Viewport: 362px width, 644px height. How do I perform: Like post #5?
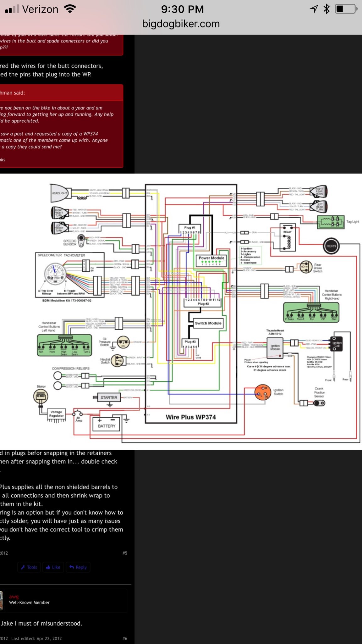(x=53, y=567)
